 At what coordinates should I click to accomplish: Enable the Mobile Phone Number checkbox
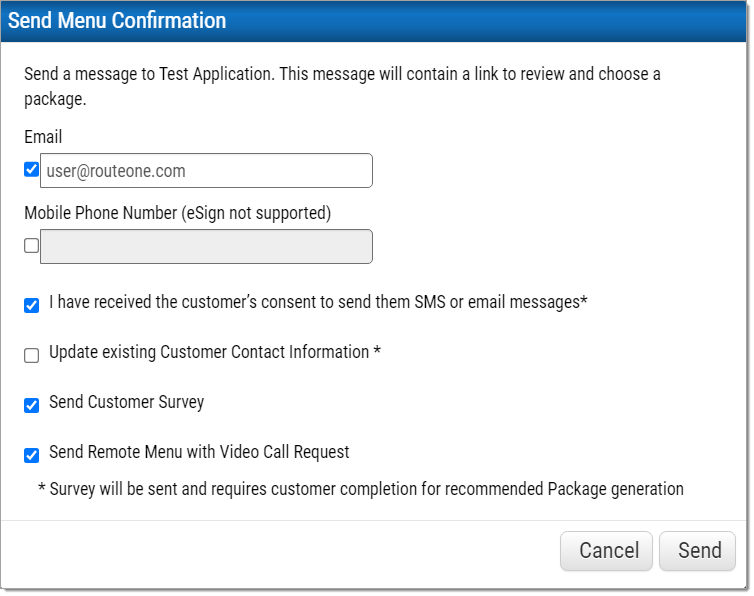click(31, 246)
